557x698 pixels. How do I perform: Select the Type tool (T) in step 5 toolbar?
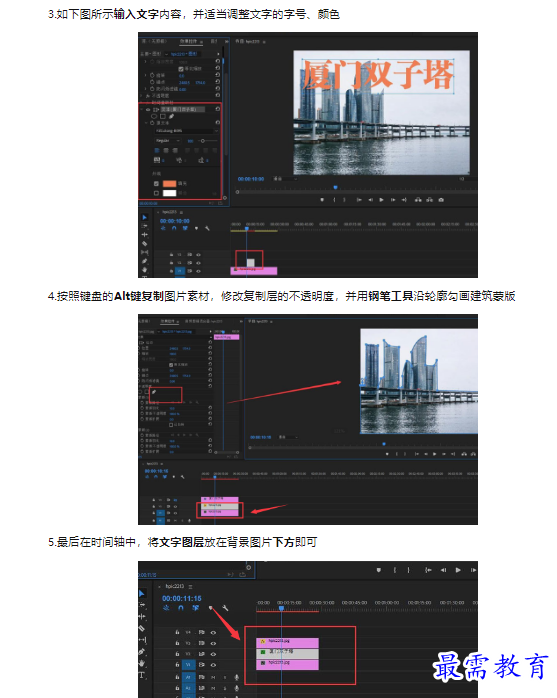[142, 675]
